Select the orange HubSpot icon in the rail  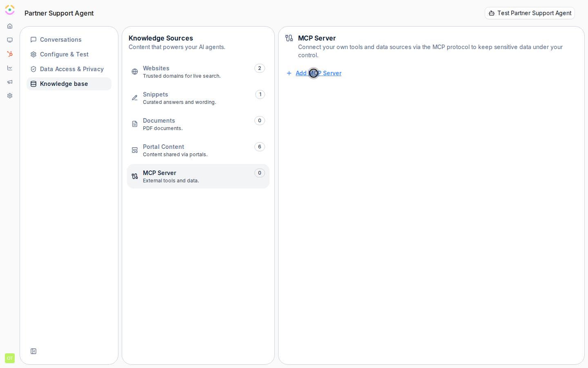pos(10,54)
